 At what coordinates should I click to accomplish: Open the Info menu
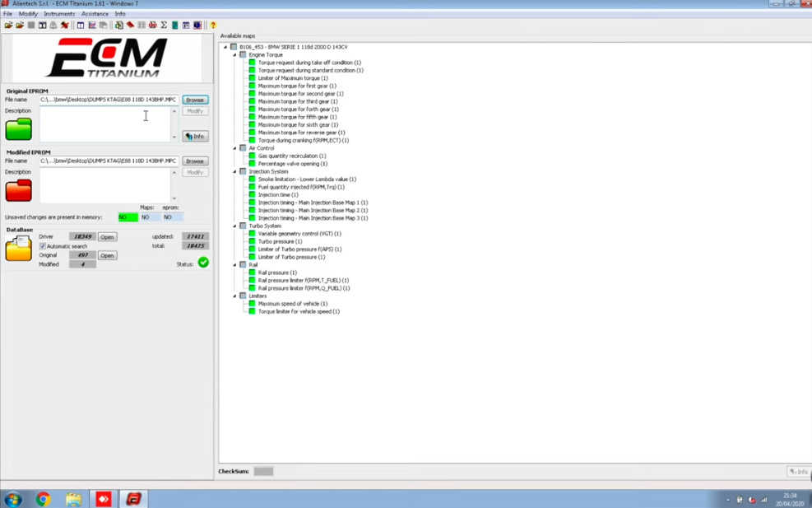(120, 13)
